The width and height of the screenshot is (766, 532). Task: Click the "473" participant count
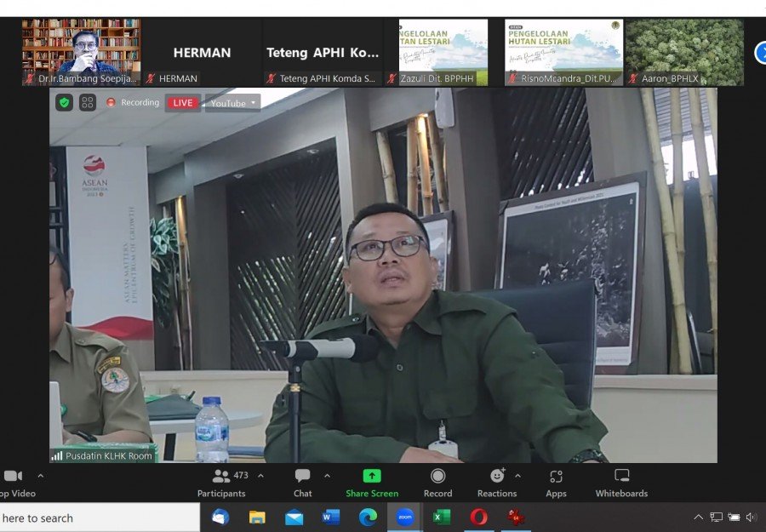click(x=241, y=475)
